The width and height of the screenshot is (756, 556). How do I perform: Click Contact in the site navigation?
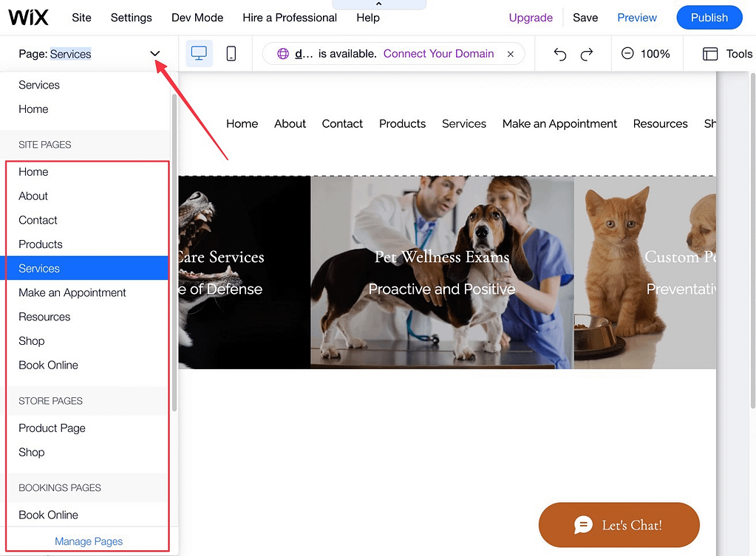pos(342,124)
